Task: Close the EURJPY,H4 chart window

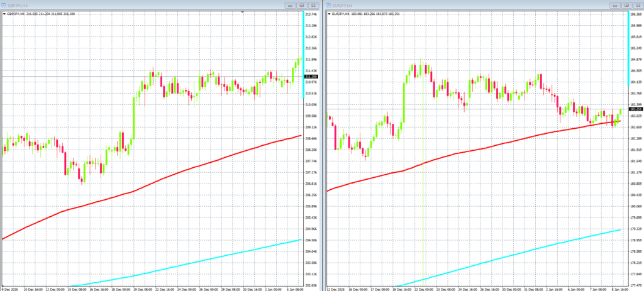Action: point(636,4)
